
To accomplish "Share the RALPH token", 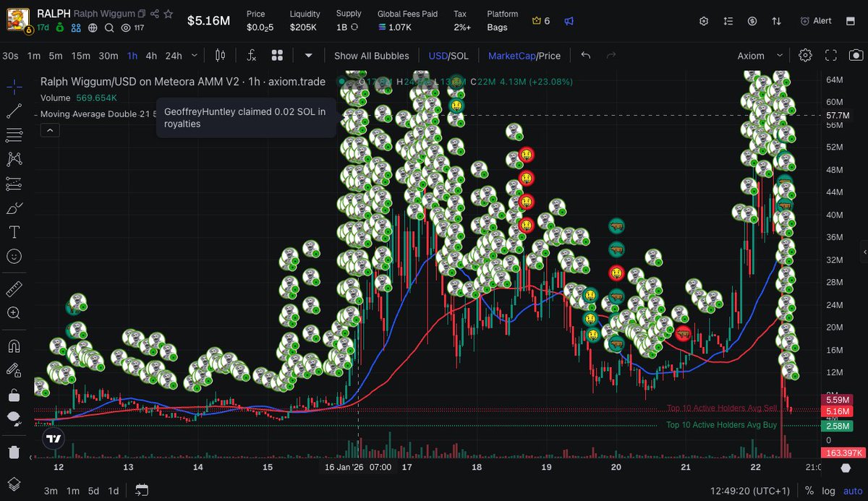I will point(155,14).
